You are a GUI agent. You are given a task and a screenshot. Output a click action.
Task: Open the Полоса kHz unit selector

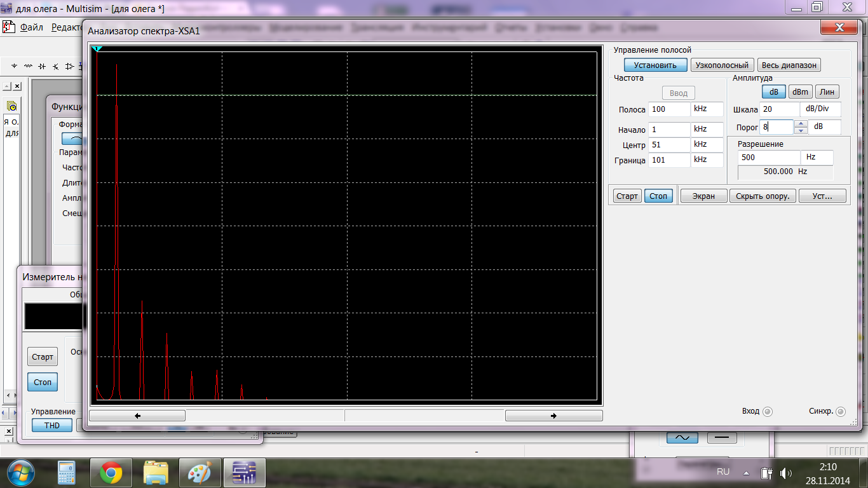pos(707,109)
